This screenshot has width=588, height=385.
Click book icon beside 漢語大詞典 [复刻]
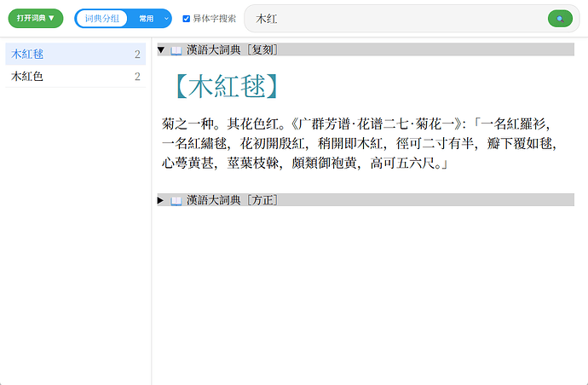point(176,50)
